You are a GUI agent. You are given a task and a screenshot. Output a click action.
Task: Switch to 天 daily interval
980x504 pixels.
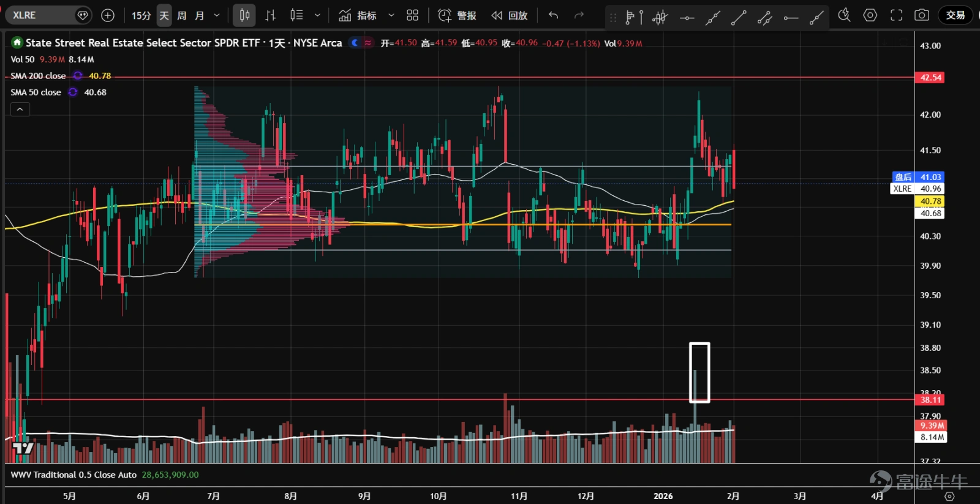point(164,15)
